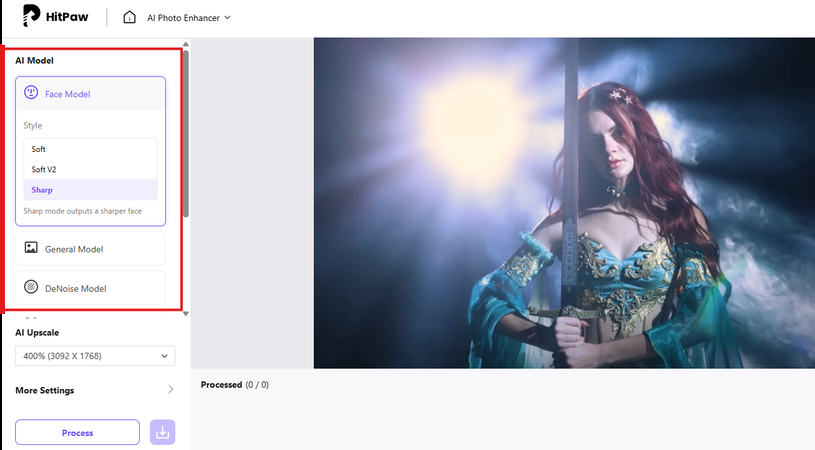Click the General Model picture icon
Image resolution: width=815 pixels, height=450 pixels.
click(31, 248)
